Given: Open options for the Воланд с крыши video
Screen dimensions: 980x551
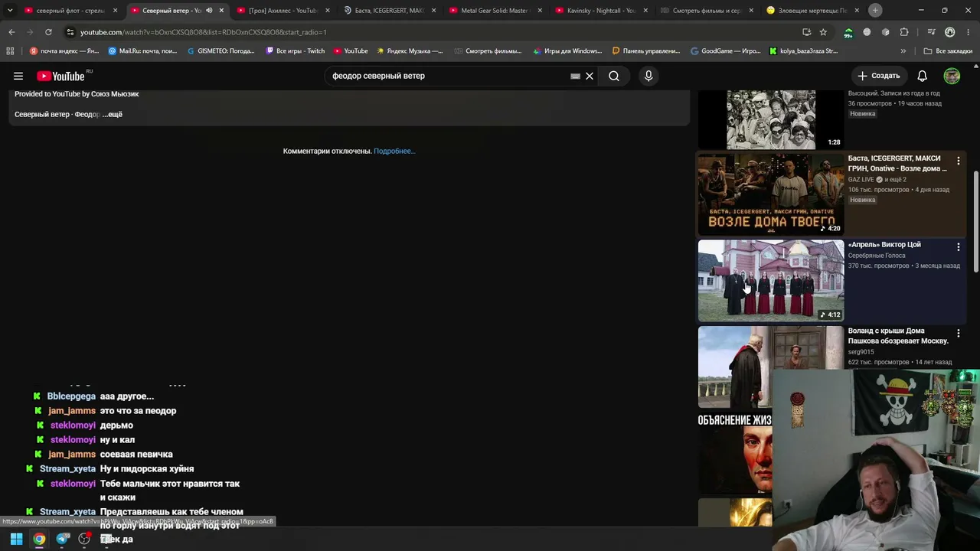Looking at the screenshot, I should (x=958, y=334).
